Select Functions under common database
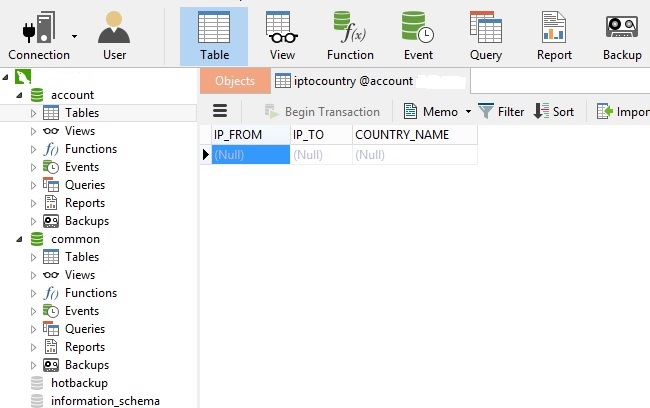The image size is (650, 408). pos(91,293)
